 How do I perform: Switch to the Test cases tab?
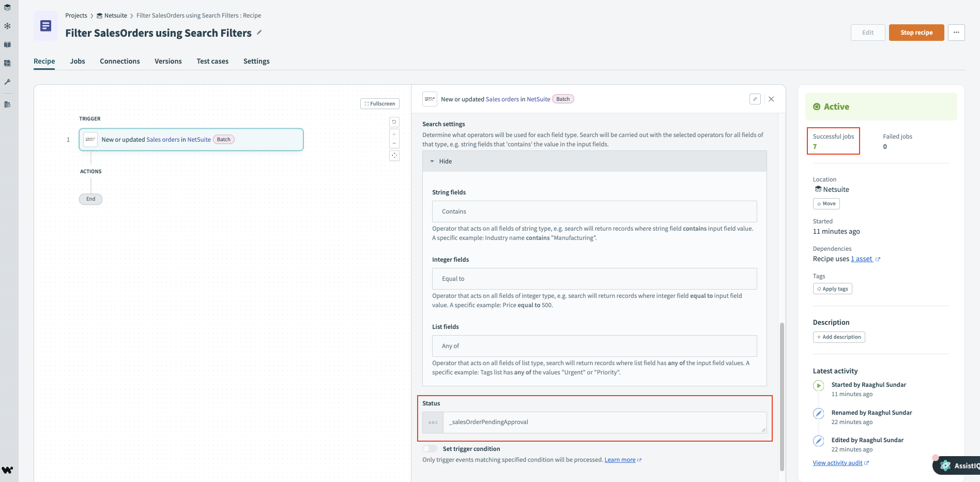pos(212,61)
